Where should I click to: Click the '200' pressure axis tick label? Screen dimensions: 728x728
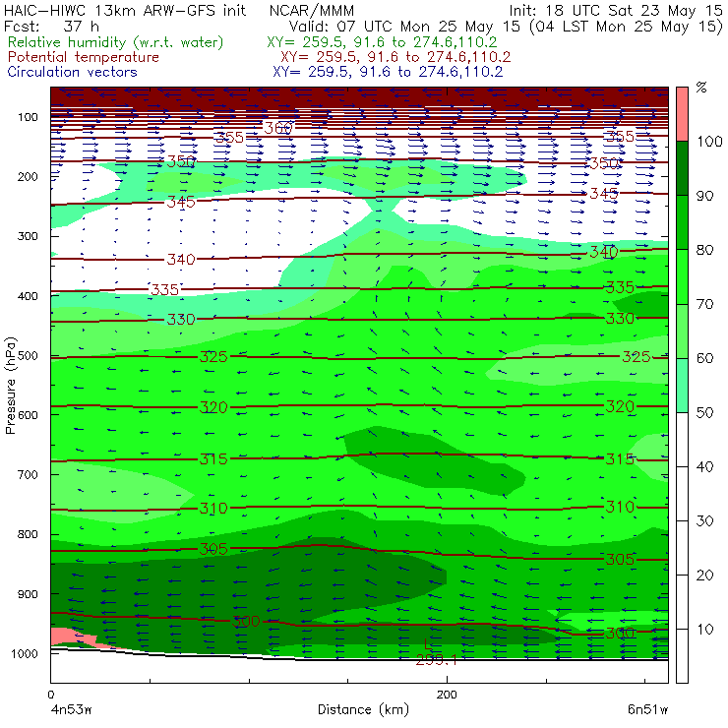coord(28,177)
